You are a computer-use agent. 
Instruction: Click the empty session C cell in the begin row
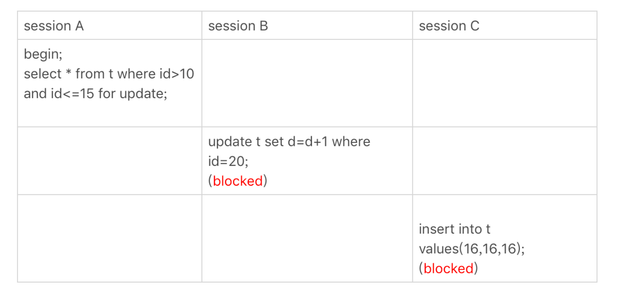point(505,83)
